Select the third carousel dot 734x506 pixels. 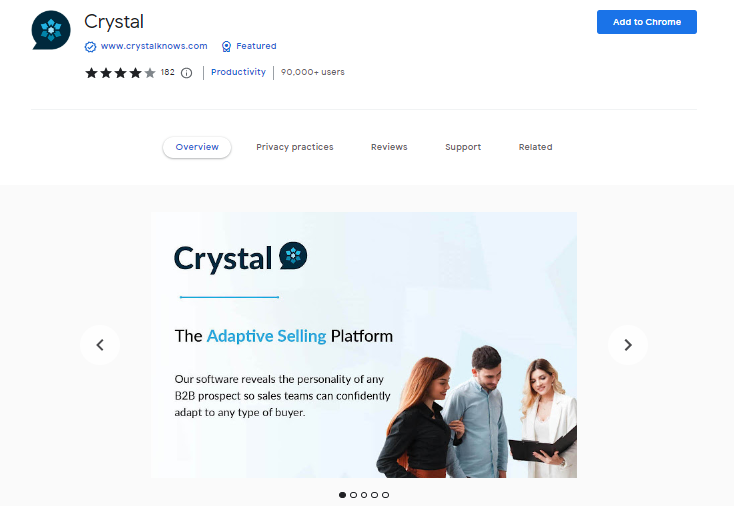click(364, 495)
